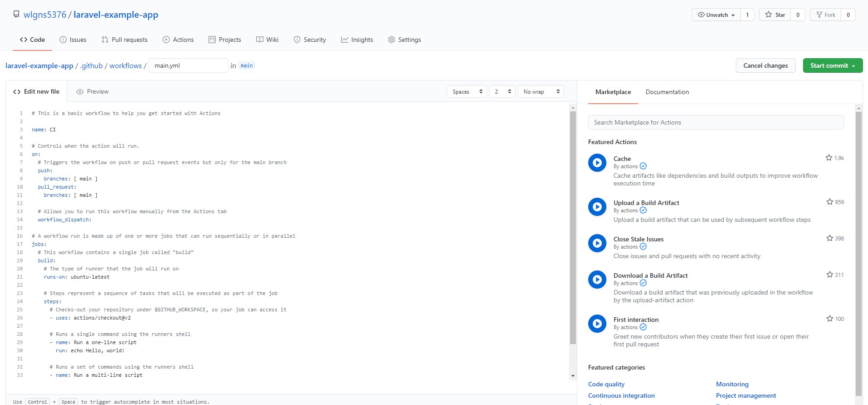Click the star icon next to 1.9k
Viewport: 868px width, 405px height.
tap(829, 158)
